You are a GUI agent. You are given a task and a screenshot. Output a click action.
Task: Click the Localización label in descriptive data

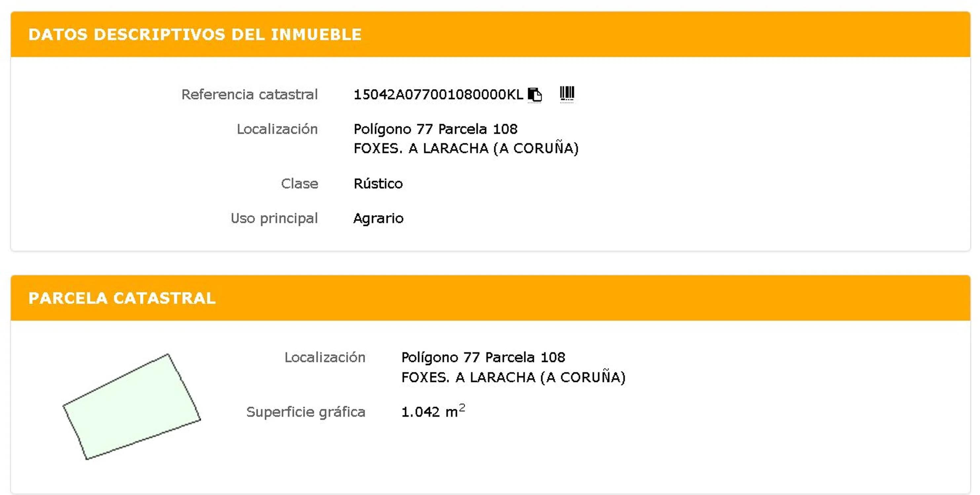coord(277,129)
